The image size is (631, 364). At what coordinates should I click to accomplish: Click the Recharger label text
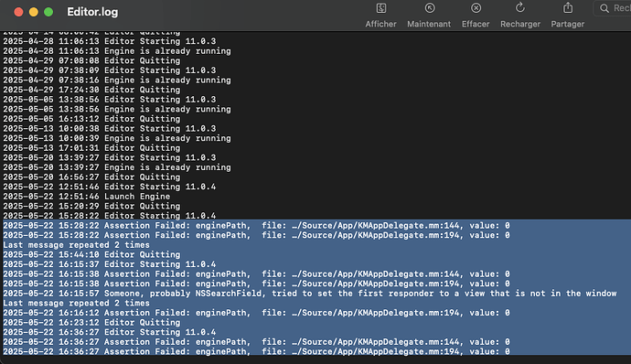pyautogui.click(x=520, y=24)
